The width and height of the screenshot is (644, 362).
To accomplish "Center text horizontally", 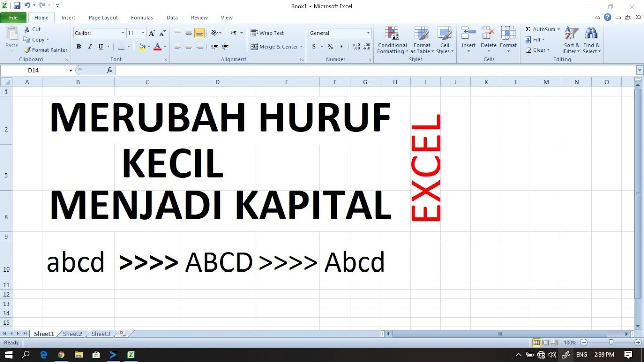I will (188, 47).
